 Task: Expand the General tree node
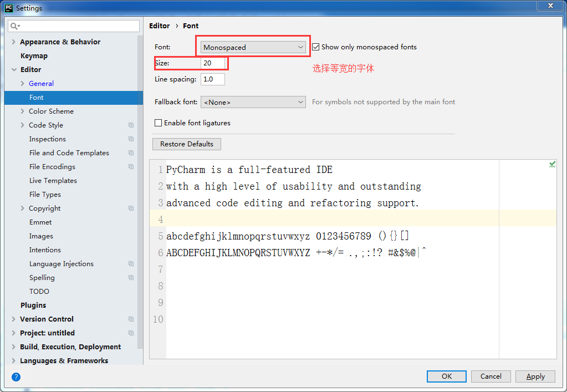pos(22,84)
